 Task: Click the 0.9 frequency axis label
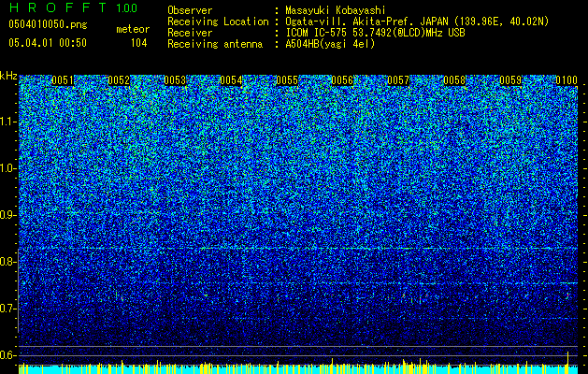tap(7, 215)
